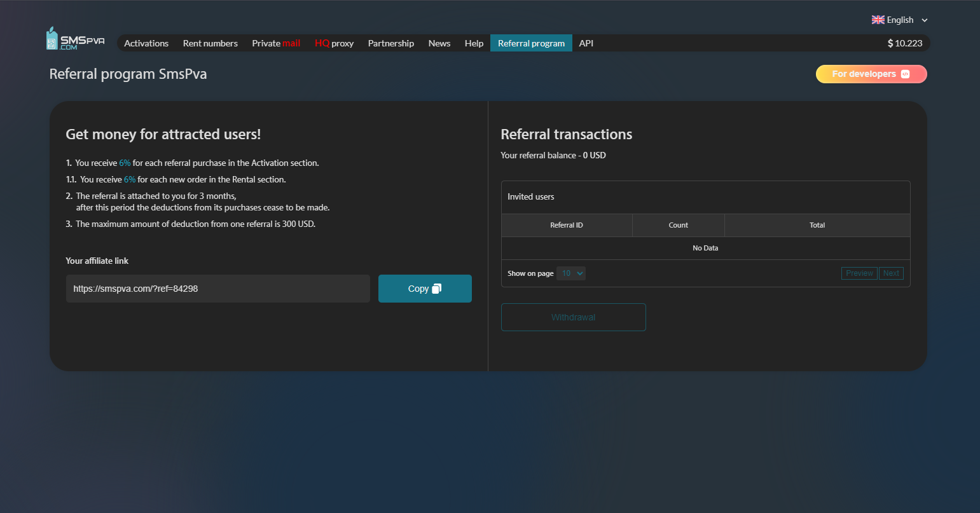980x513 pixels.
Task: Click the No Data table cell
Action: pyautogui.click(x=705, y=248)
